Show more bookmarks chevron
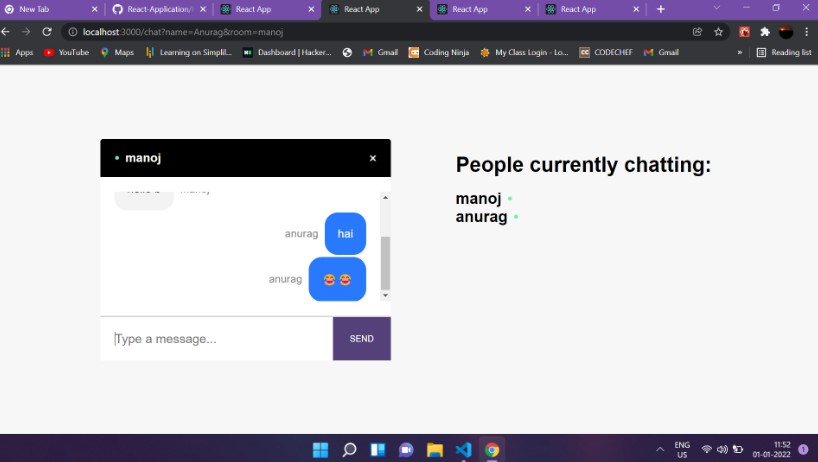Image resolution: width=818 pixels, height=462 pixels. pyautogui.click(x=740, y=52)
